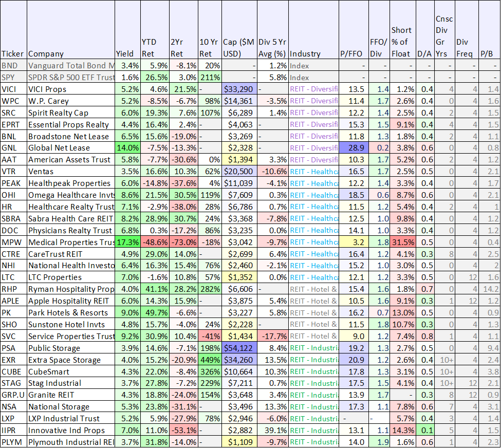Select the Apple Hospitality REIT cell
Screen dimensions: 501x448
(71, 301)
